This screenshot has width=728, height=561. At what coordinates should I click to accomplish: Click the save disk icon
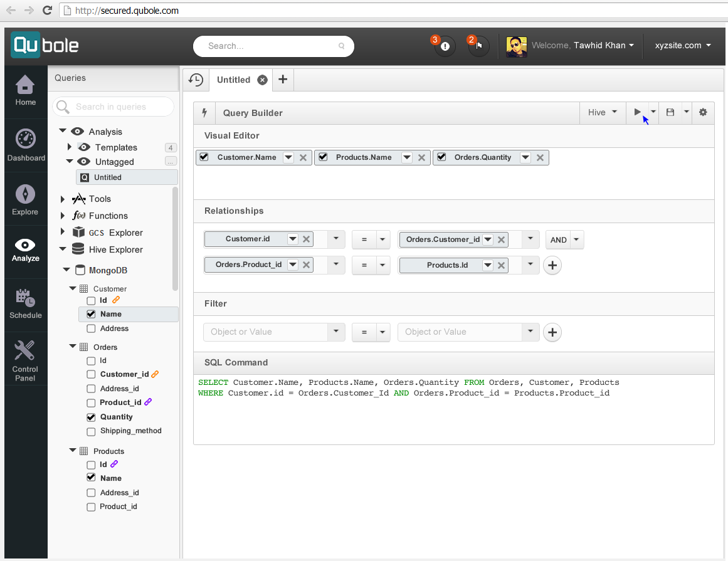coord(670,112)
